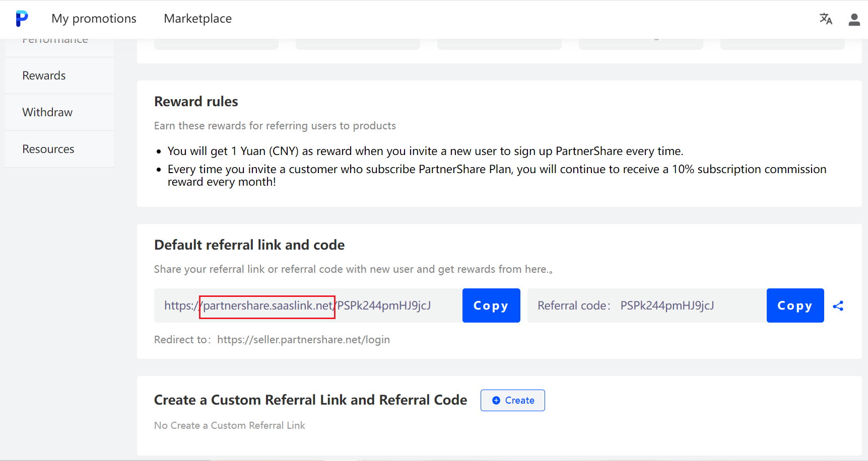This screenshot has width=868, height=461.
Task: Copy the default referral link
Action: pyautogui.click(x=491, y=305)
